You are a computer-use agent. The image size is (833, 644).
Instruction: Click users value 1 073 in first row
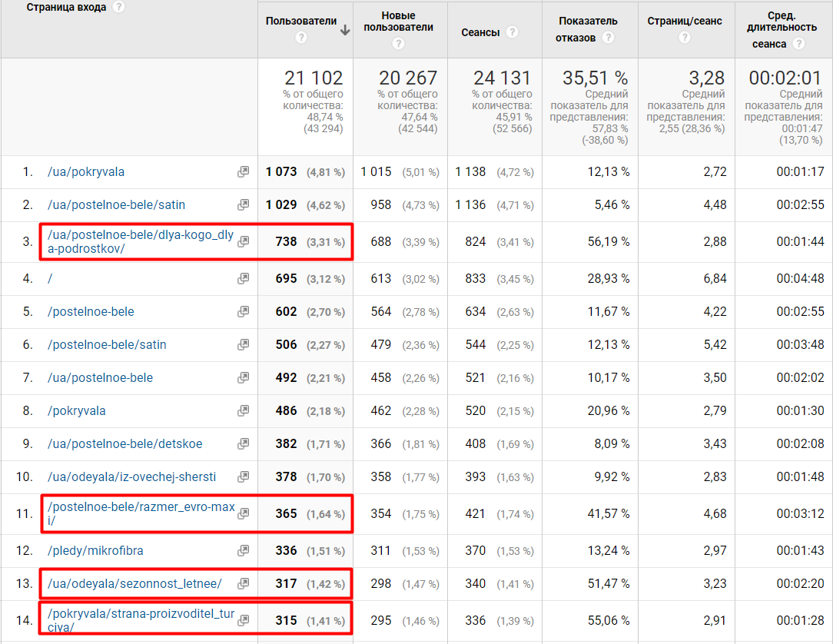281,172
